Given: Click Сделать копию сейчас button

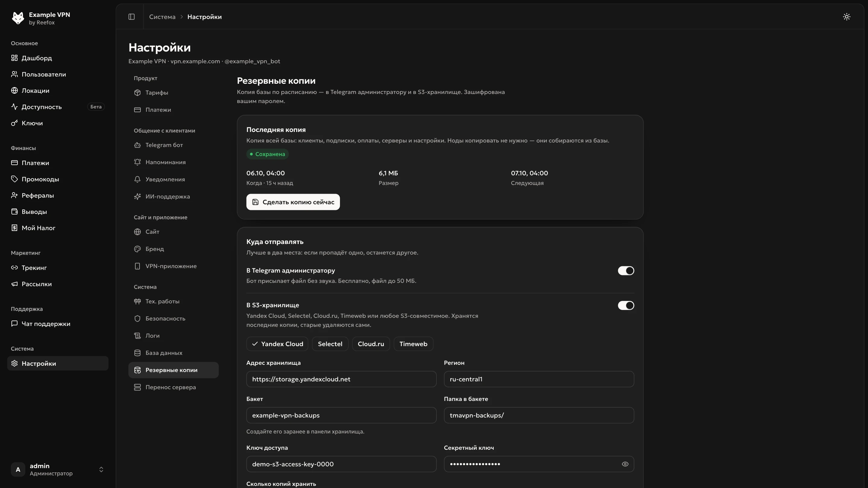Looking at the screenshot, I should pyautogui.click(x=293, y=202).
